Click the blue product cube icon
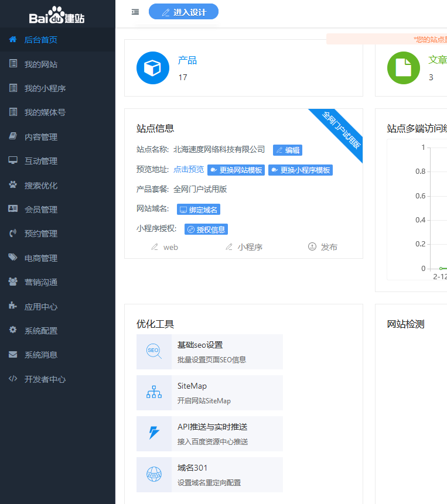This screenshot has height=504, width=447. pos(153,68)
